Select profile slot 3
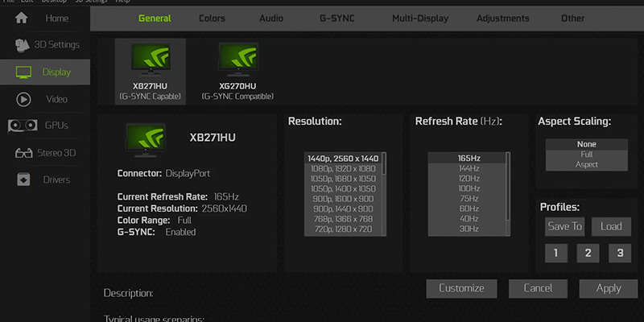 click(x=620, y=253)
